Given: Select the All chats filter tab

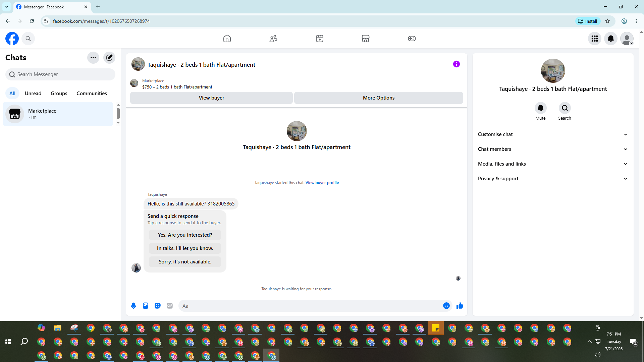Looking at the screenshot, I should point(12,94).
